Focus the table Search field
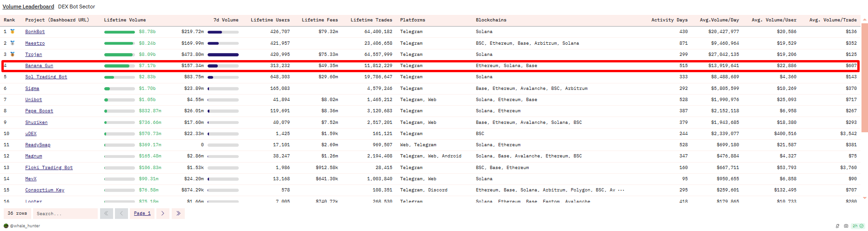Screen dimensions: 868x231 click(65, 213)
